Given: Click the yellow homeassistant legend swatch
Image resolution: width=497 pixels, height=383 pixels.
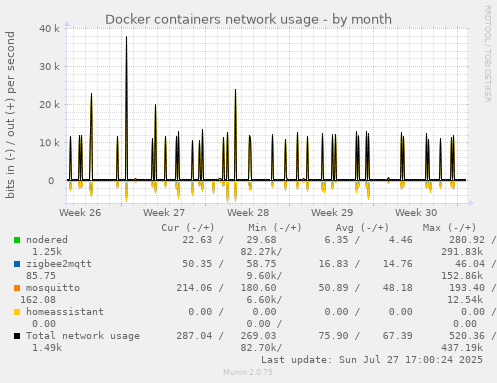Looking at the screenshot, I should tap(17, 312).
